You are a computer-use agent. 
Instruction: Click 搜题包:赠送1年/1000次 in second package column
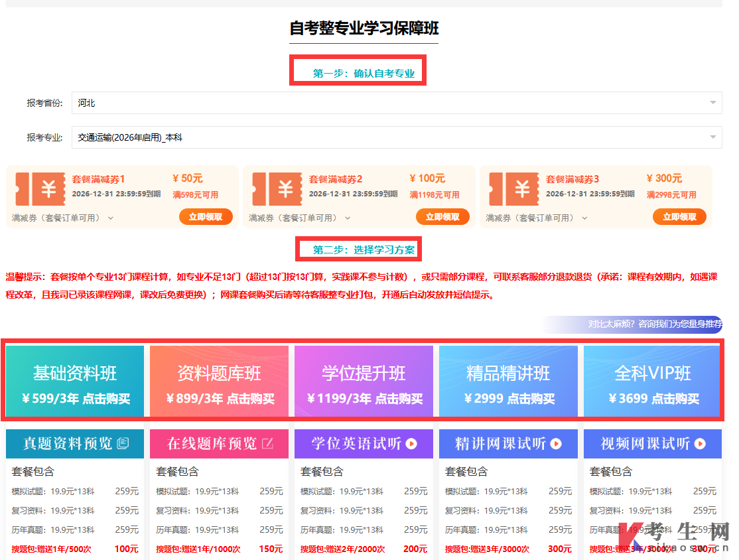[x=198, y=549]
